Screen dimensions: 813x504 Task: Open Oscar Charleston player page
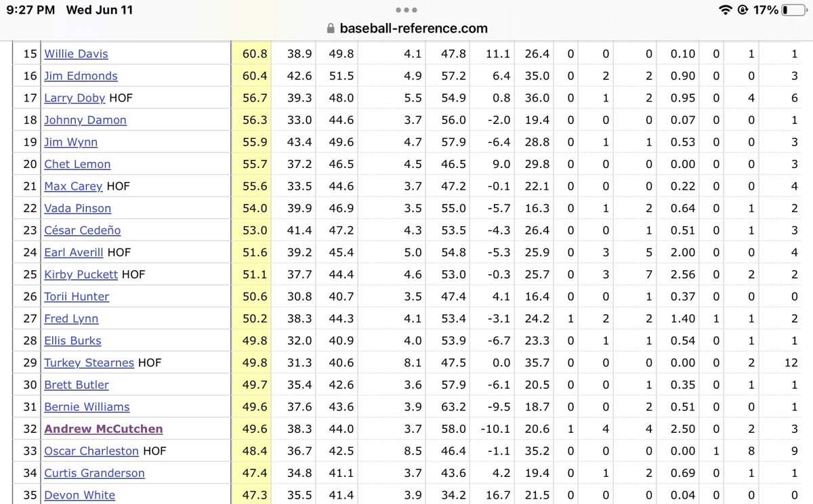[x=91, y=450]
